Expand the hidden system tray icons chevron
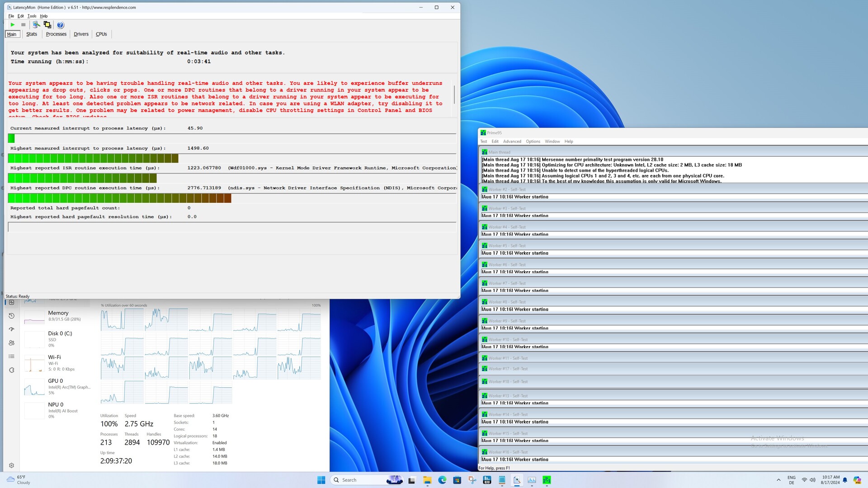868x488 pixels. click(x=778, y=480)
